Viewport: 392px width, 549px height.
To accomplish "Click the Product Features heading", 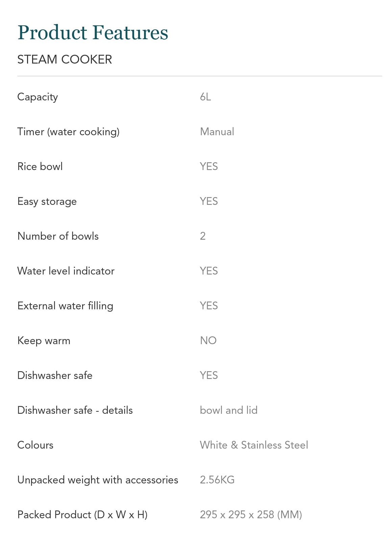I will (93, 33).
